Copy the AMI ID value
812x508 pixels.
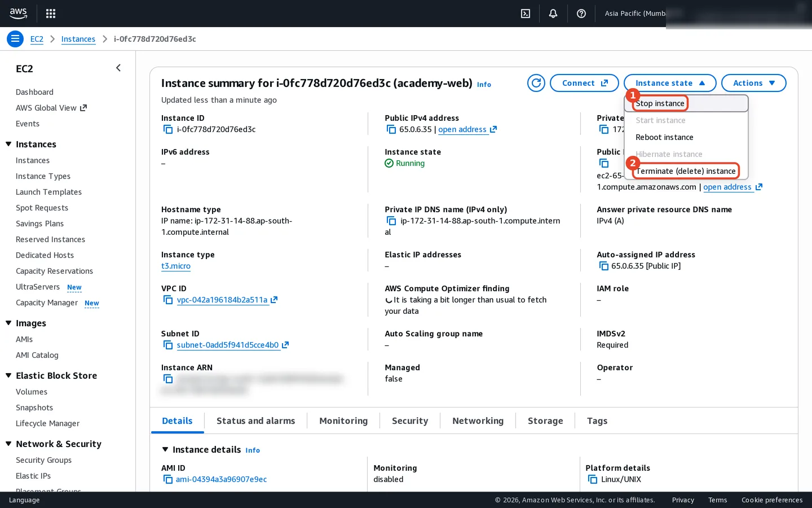pos(168,479)
